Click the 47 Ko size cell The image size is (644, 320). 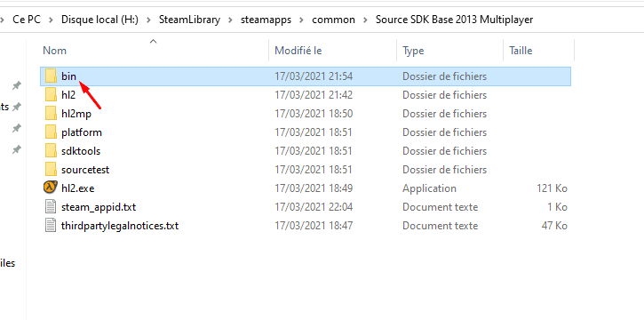[x=554, y=226]
